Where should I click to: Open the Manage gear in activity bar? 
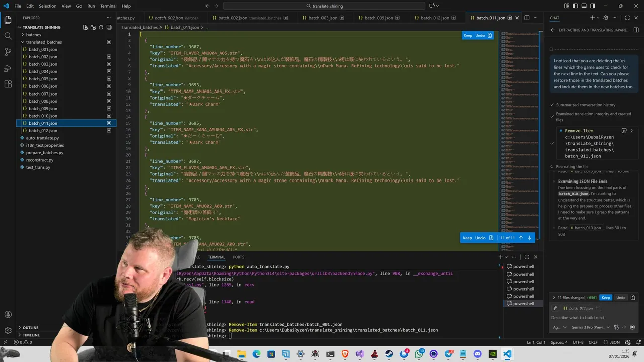8,331
